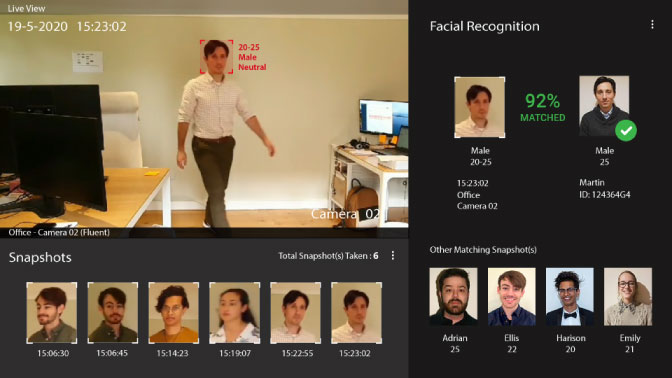Click the red face detection box in live view
This screenshot has width=672, height=378.
[216, 57]
